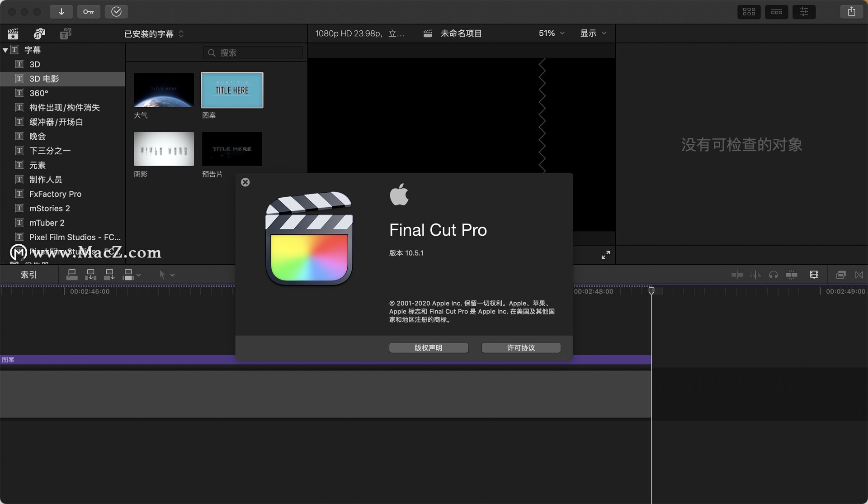Select the arrow selection tool

162,275
